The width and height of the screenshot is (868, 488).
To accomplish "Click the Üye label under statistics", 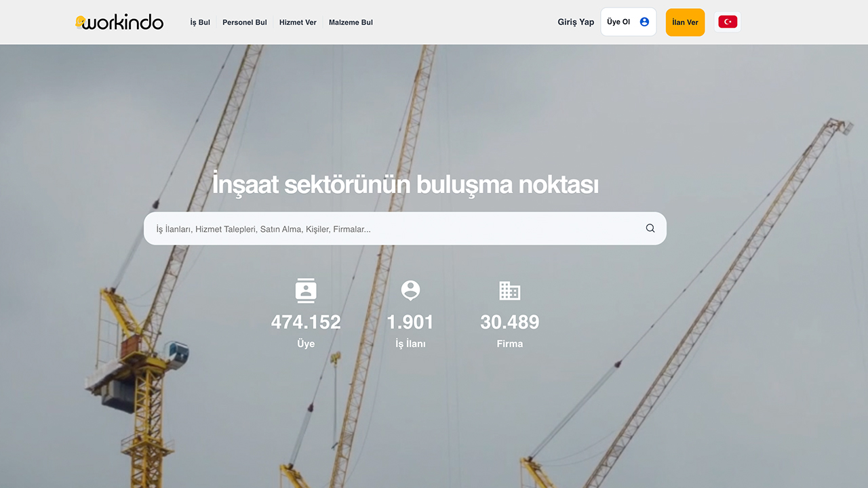I will coord(306,344).
